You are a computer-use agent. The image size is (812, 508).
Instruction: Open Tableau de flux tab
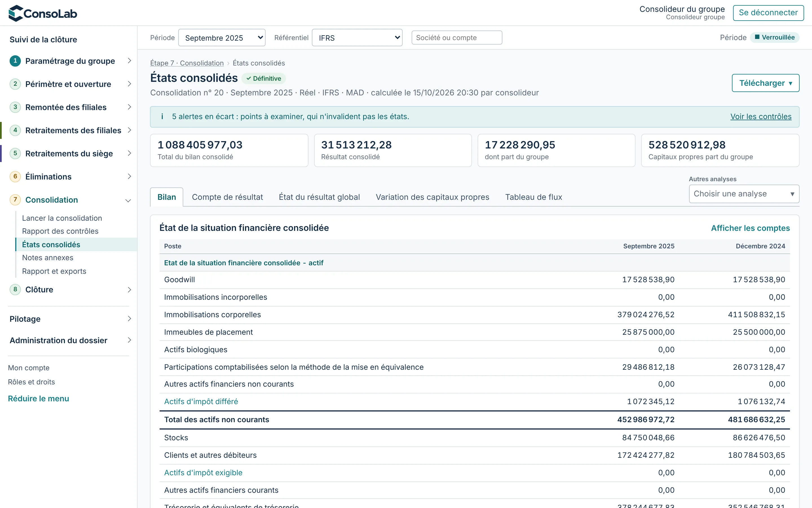point(533,197)
